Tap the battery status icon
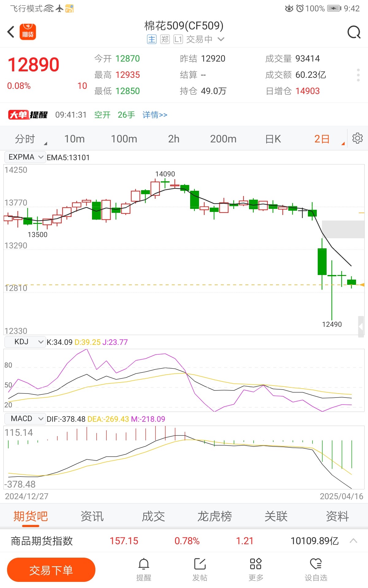368x588 pixels. 334,9
